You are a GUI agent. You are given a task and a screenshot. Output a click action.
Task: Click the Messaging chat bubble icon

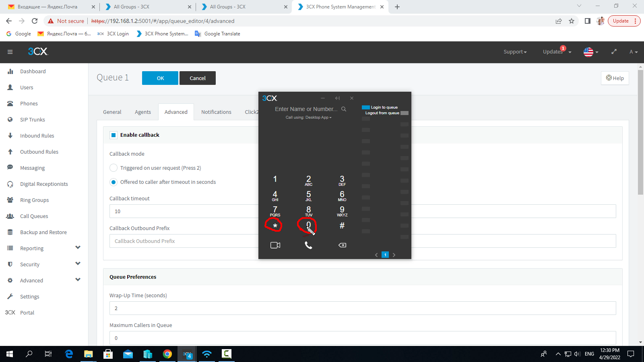[10, 168]
